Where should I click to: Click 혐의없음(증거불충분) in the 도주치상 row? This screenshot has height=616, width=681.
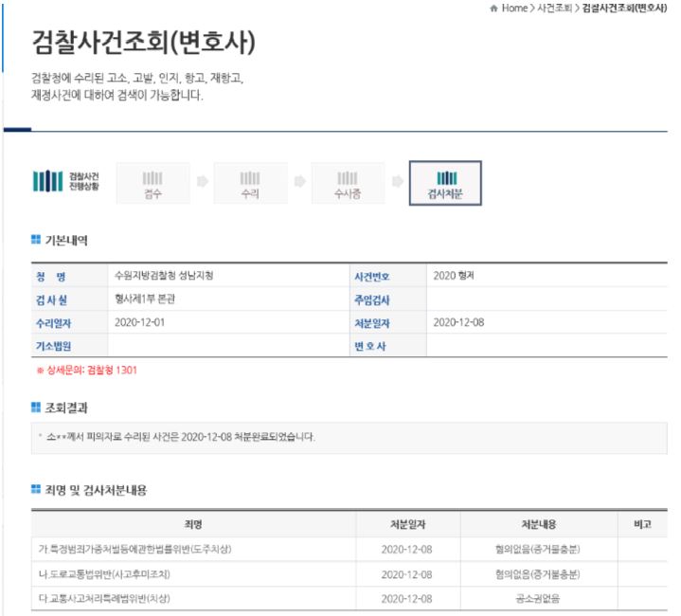pyautogui.click(x=538, y=550)
